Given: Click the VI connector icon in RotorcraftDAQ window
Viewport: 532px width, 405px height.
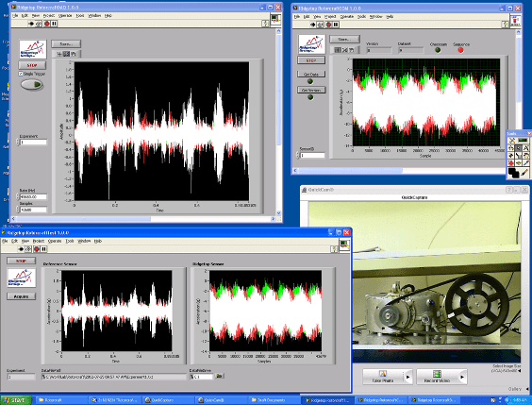Looking at the screenshot, I should click(x=275, y=19).
